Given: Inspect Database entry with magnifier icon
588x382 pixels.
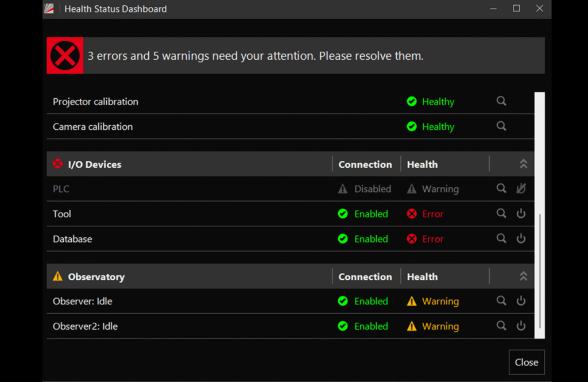Looking at the screenshot, I should click(x=501, y=238).
